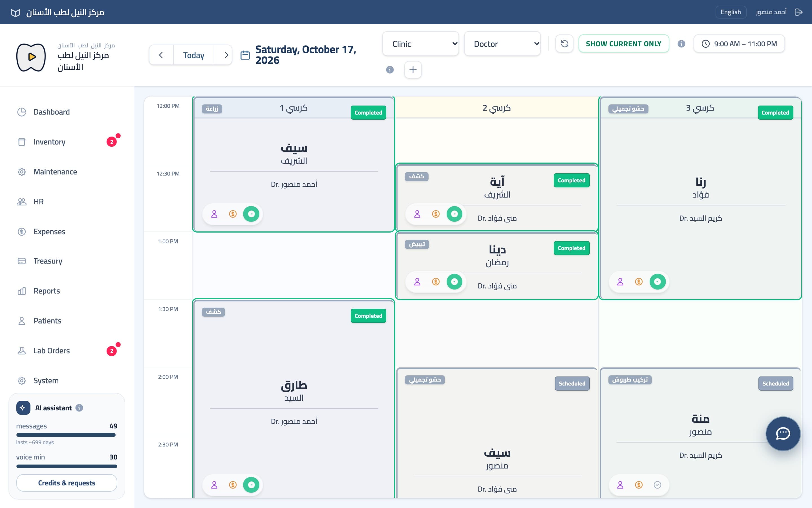Toggle Show Current Only filter
Screen dimensions: 812x508
tap(623, 44)
